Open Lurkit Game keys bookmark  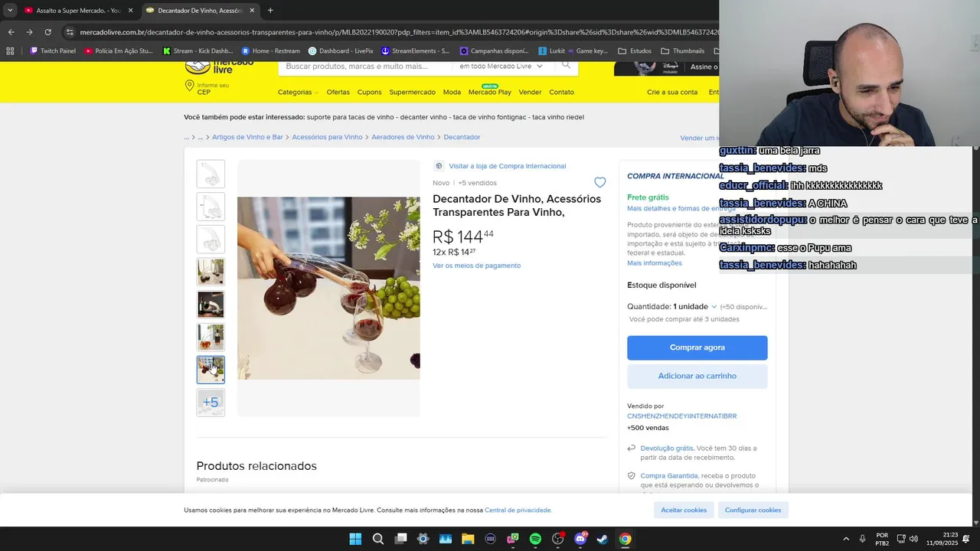[x=573, y=51]
